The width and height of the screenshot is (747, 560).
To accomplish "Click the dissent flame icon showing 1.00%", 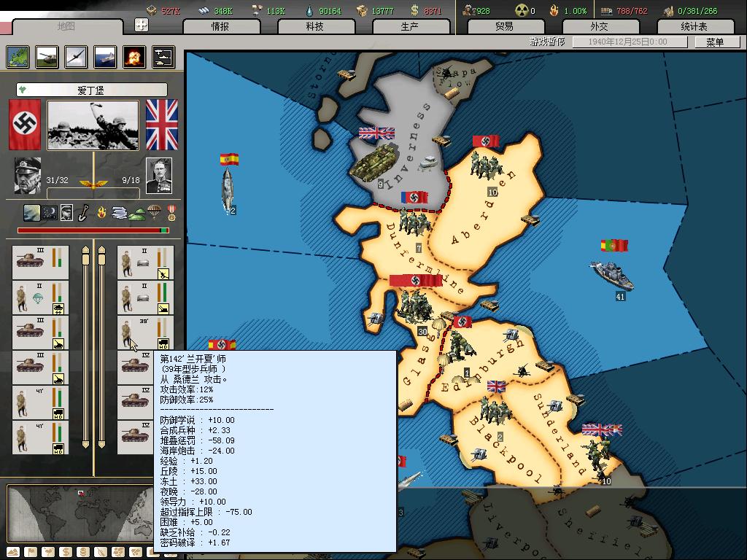I will pos(554,10).
